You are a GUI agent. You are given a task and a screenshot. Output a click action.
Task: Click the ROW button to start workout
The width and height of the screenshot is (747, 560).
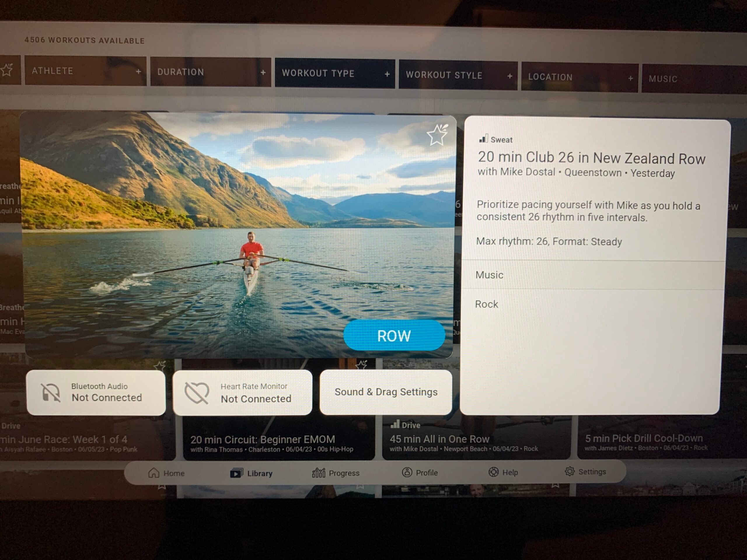(393, 336)
